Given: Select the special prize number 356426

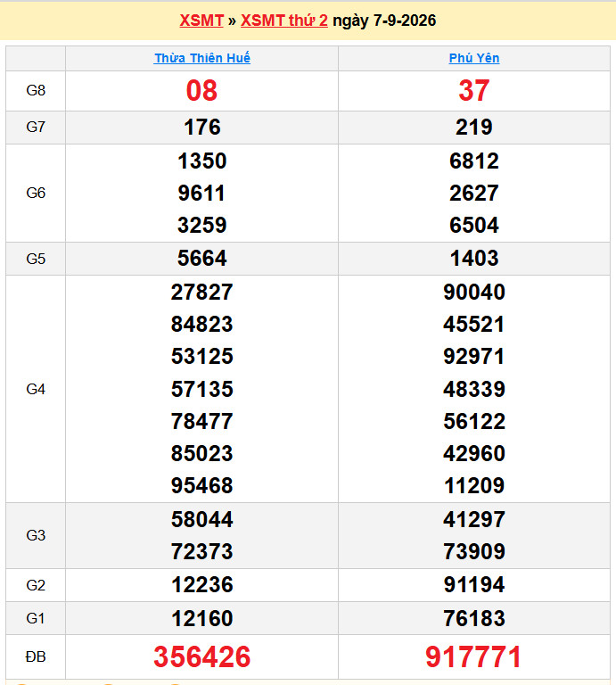Looking at the screenshot, I should (x=202, y=656).
